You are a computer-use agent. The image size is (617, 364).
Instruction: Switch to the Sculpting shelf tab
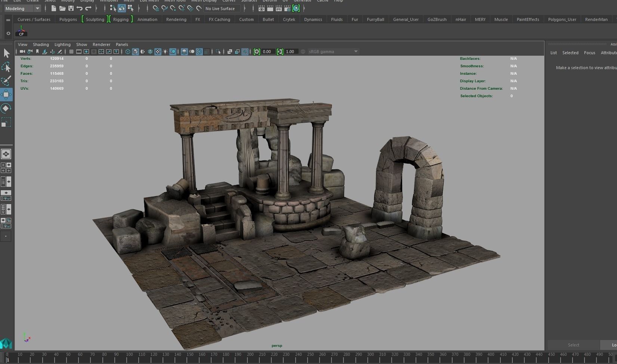[95, 19]
